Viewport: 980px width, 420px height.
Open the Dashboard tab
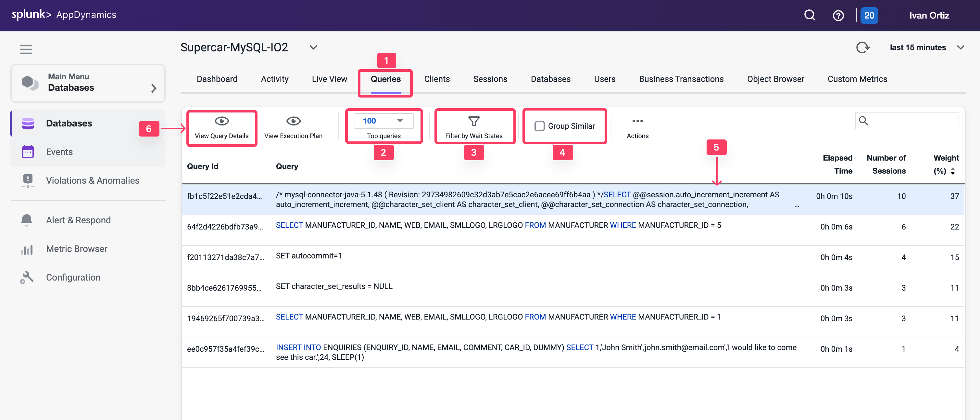[x=217, y=79]
